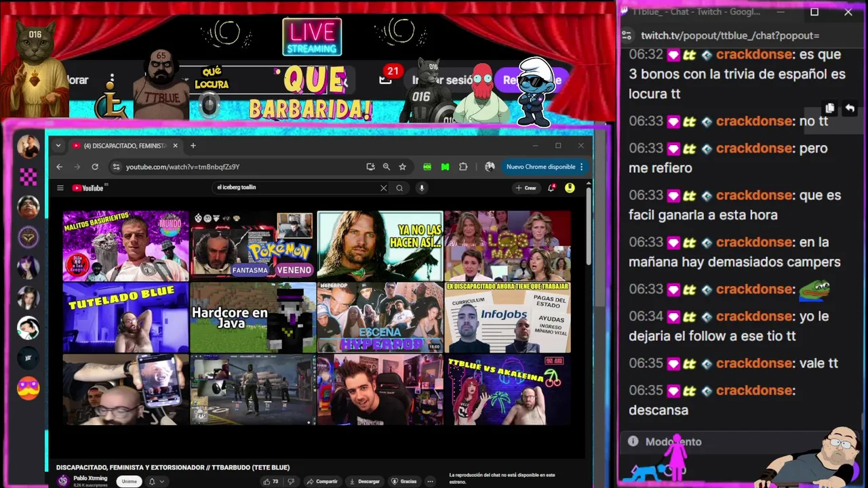Bookmark this page with the star icon
This screenshot has width=868, height=488.
coord(403,167)
